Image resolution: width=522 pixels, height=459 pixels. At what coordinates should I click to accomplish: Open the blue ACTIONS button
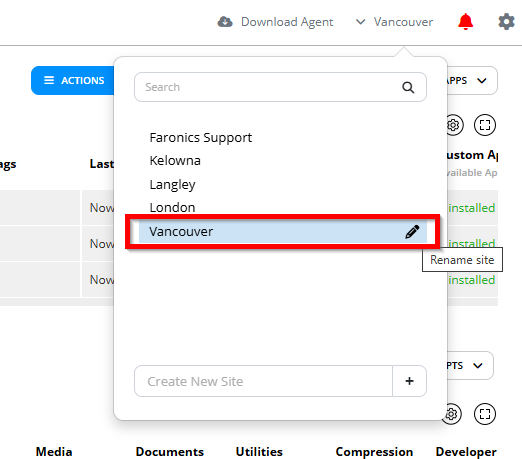[73, 80]
